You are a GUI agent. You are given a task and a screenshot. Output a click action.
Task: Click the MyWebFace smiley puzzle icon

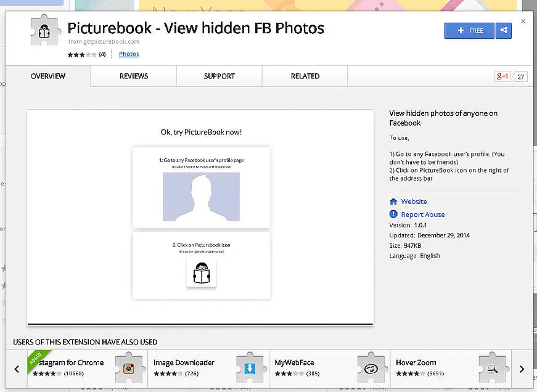pyautogui.click(x=371, y=369)
